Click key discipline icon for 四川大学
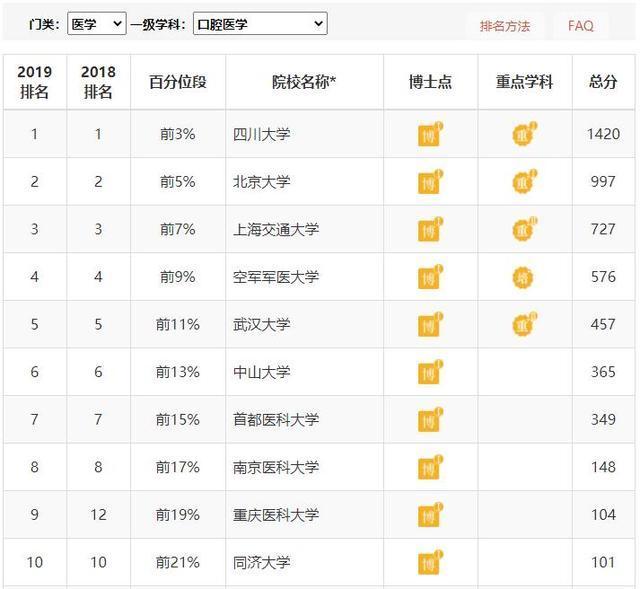The width and height of the screenshot is (640, 589). pos(523,135)
